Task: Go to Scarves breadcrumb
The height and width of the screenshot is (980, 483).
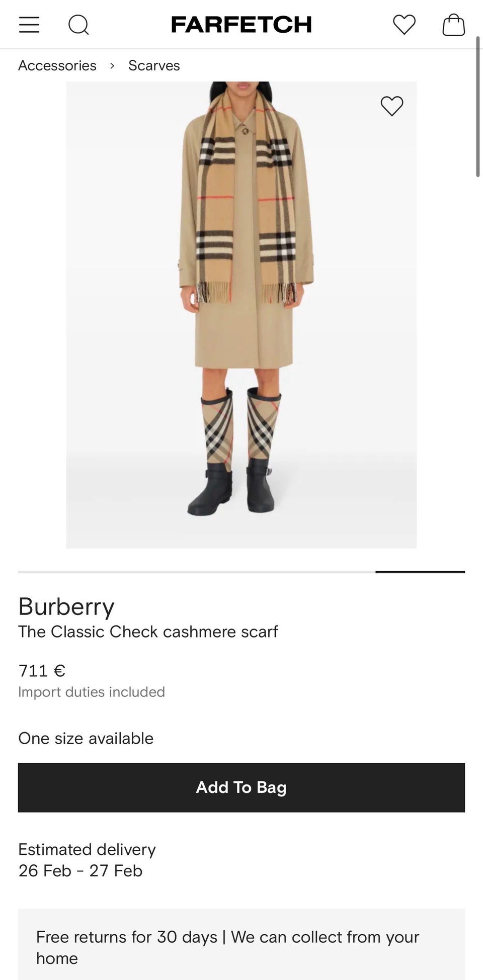Action: point(154,65)
